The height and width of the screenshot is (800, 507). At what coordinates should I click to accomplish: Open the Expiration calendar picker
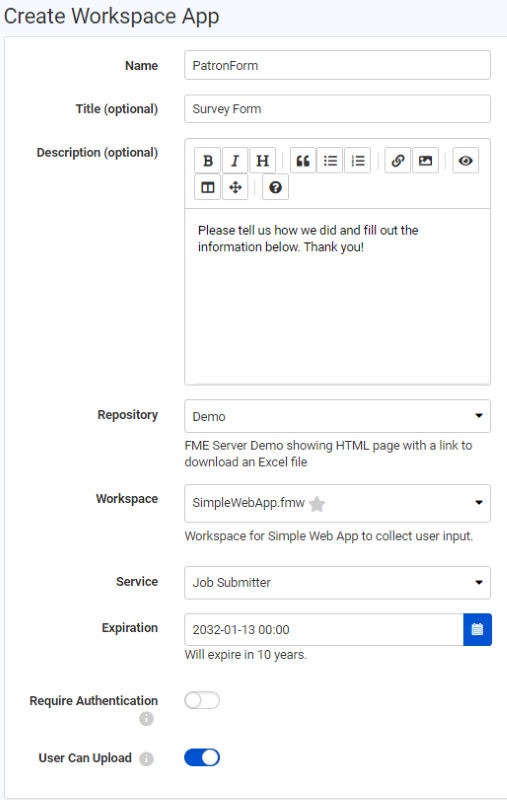coord(477,630)
